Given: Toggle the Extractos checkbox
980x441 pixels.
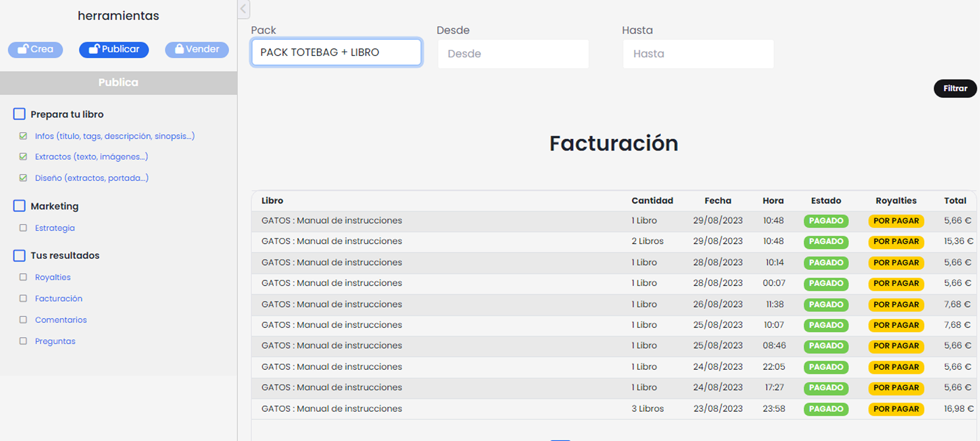Looking at the screenshot, I should click(x=23, y=157).
